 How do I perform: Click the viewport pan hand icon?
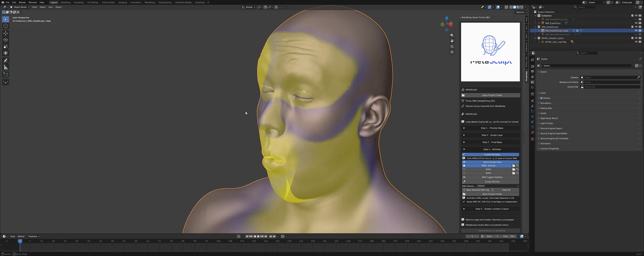pyautogui.click(x=452, y=41)
